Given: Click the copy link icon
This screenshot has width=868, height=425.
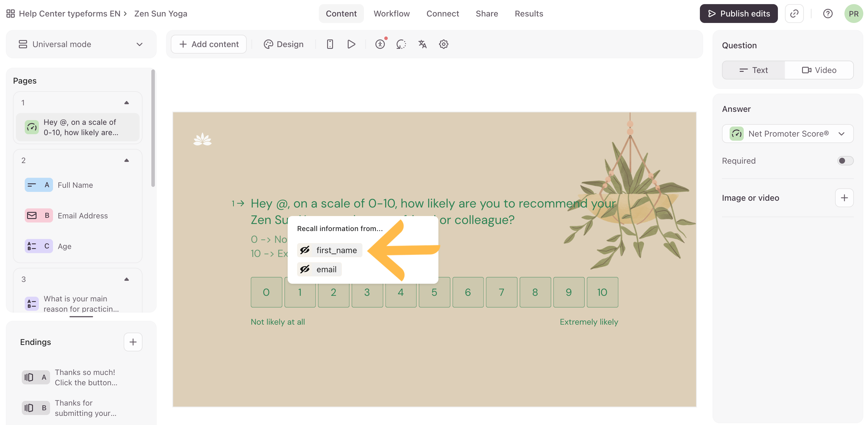Looking at the screenshot, I should pyautogui.click(x=794, y=14).
